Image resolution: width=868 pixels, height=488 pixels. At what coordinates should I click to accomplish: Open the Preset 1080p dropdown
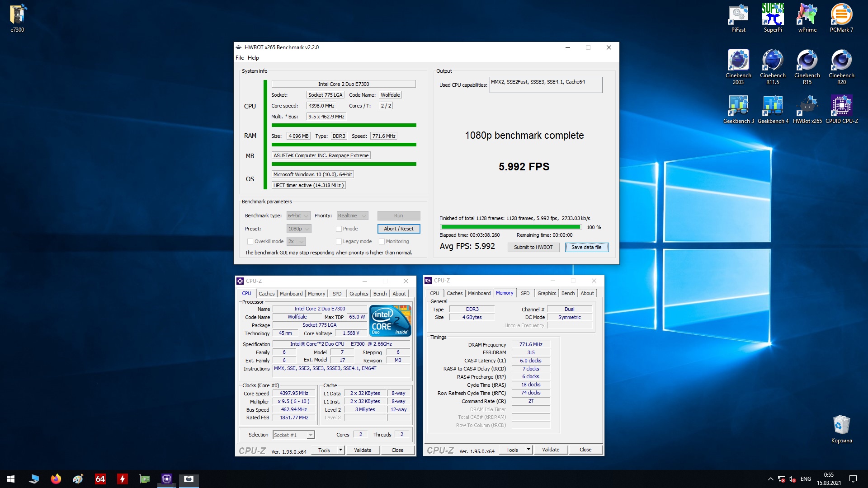298,229
